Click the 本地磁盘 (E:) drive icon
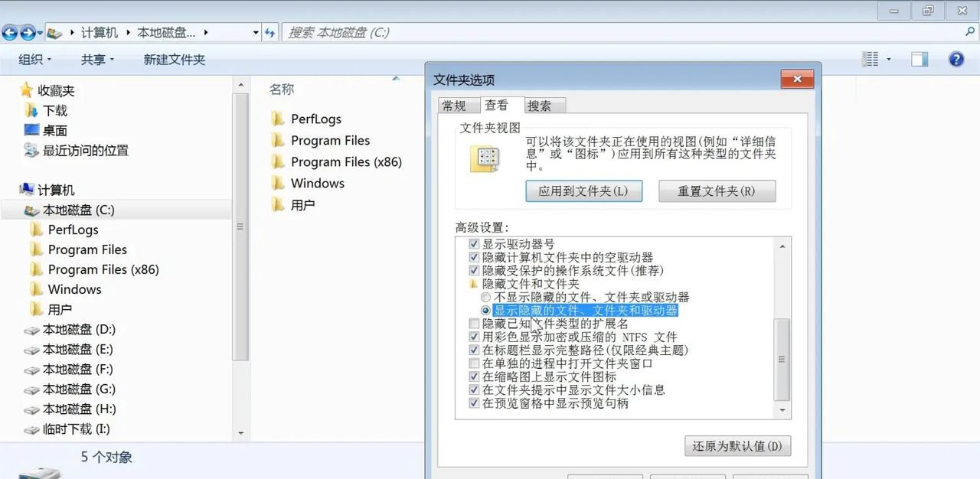This screenshot has height=479, width=980. point(31,350)
